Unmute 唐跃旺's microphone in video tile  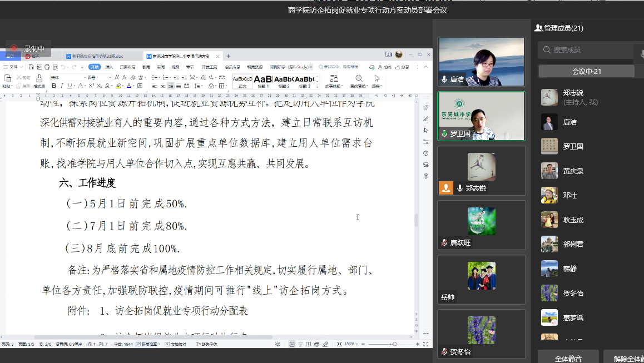444,243
